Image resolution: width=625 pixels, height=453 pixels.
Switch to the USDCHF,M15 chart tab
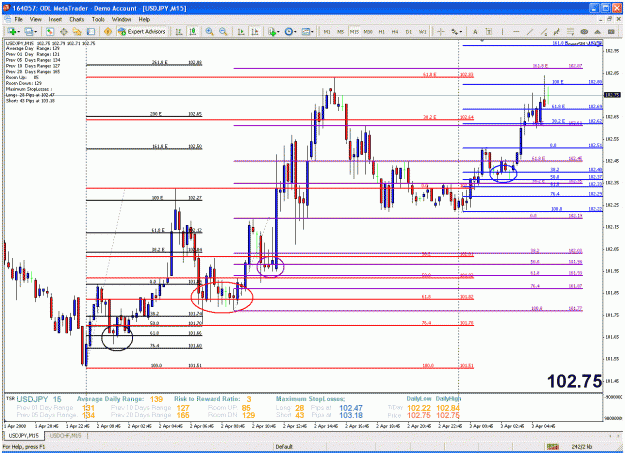(65, 436)
